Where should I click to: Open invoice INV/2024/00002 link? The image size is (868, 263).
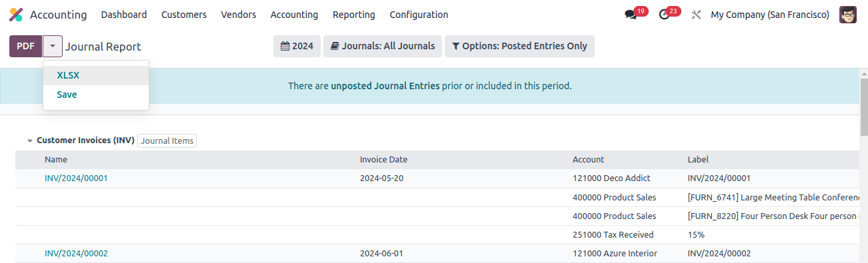point(76,254)
